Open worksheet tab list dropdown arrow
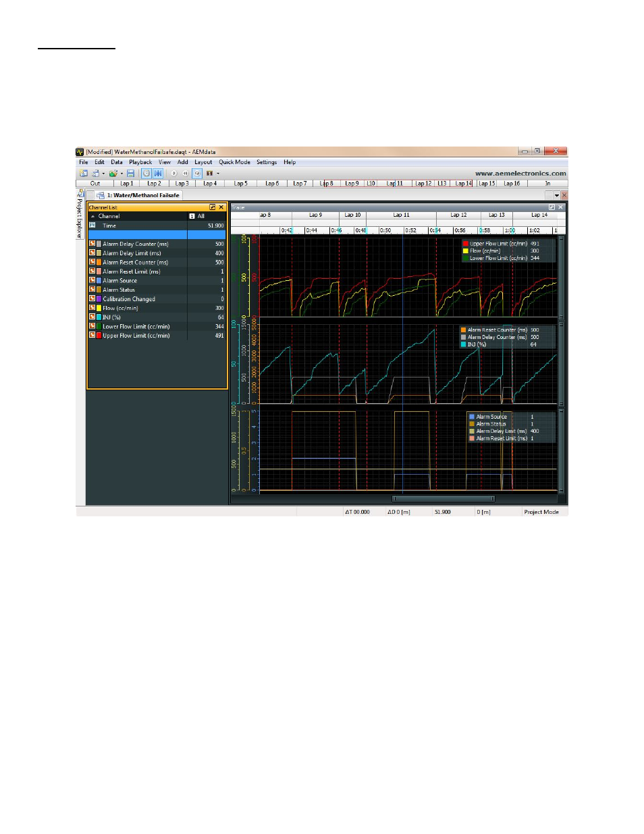The height and width of the screenshot is (834, 644). click(x=556, y=195)
